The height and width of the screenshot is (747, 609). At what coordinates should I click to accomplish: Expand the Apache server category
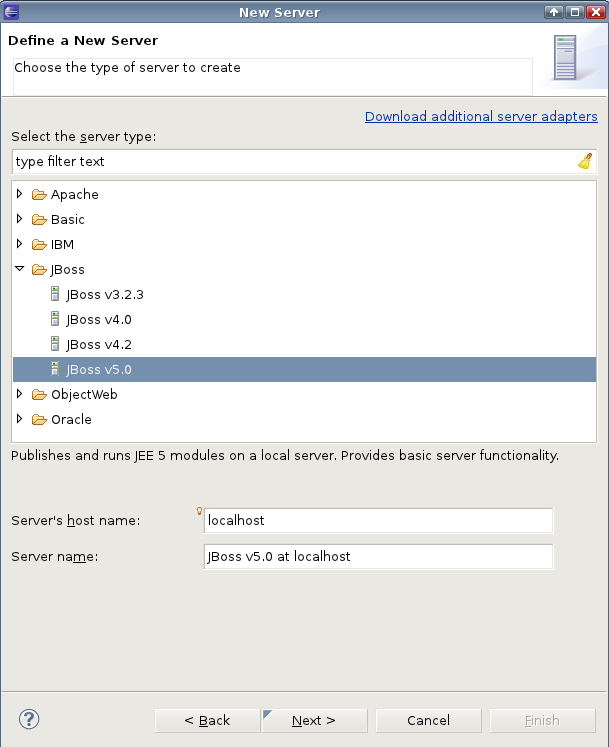pos(19,194)
